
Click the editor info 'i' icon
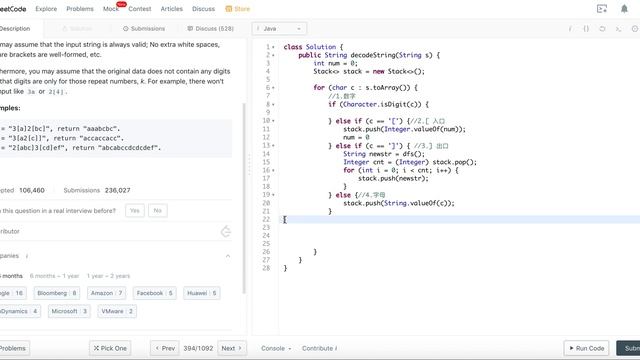[x=570, y=29]
